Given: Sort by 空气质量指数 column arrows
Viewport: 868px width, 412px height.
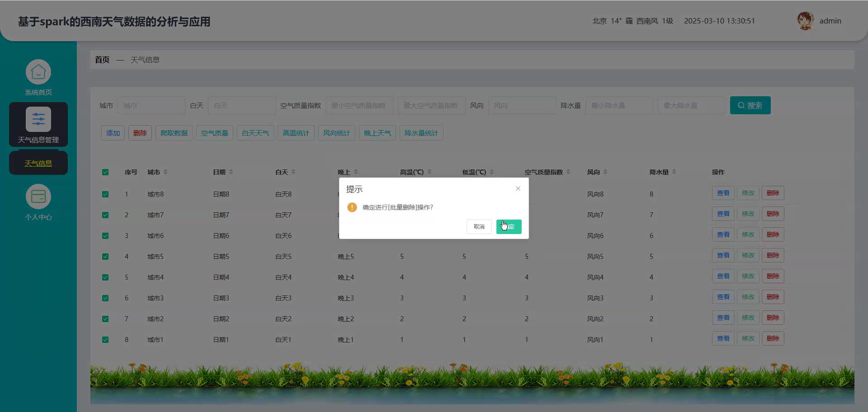Looking at the screenshot, I should coord(568,172).
